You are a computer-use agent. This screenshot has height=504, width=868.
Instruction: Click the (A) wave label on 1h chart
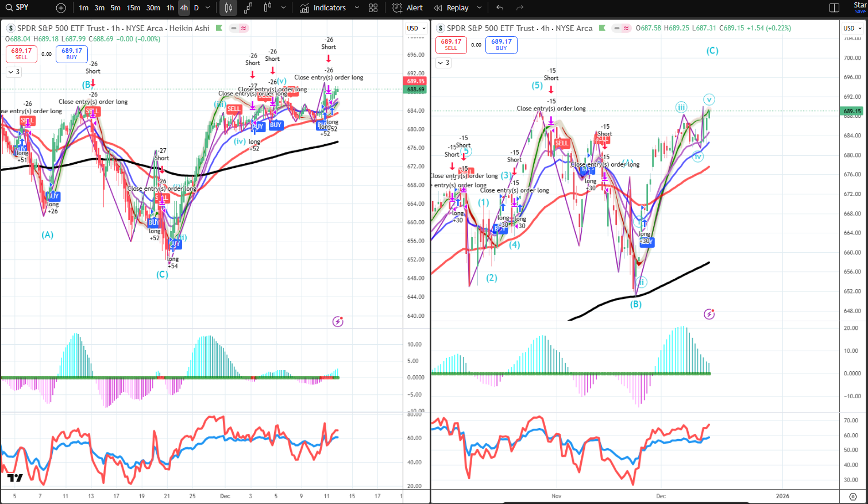point(47,234)
